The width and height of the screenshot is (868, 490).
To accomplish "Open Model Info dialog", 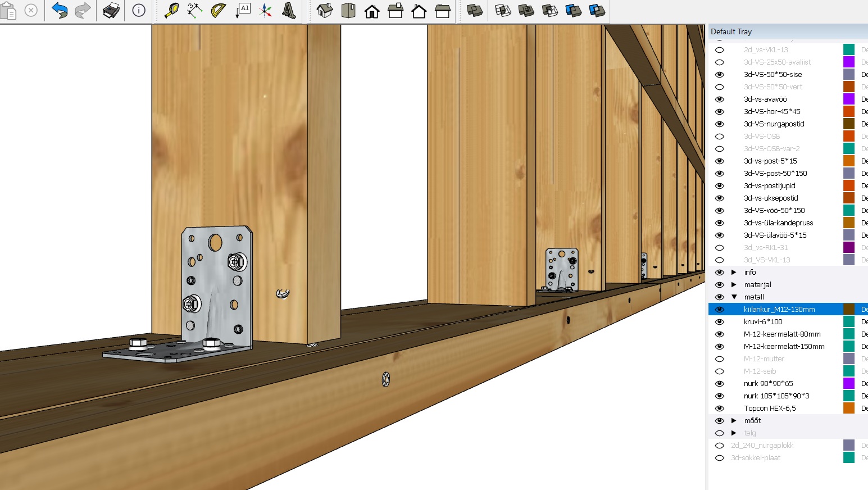I will (x=139, y=10).
